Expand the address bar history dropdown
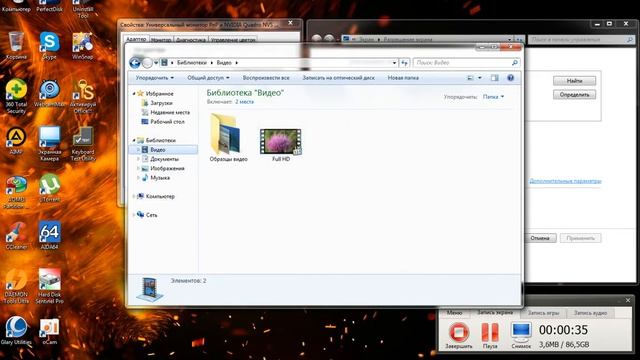This screenshot has height=360, width=640. tap(394, 63)
